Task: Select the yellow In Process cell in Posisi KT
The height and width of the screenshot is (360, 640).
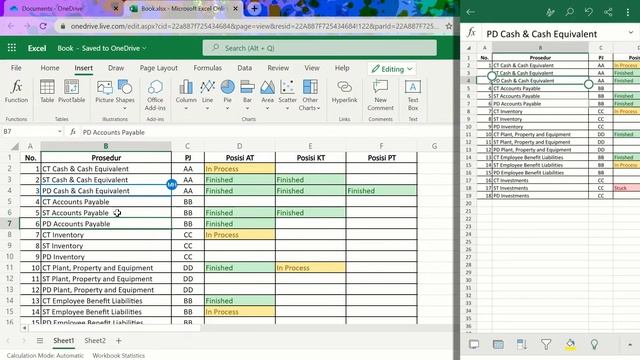Action: click(310, 268)
